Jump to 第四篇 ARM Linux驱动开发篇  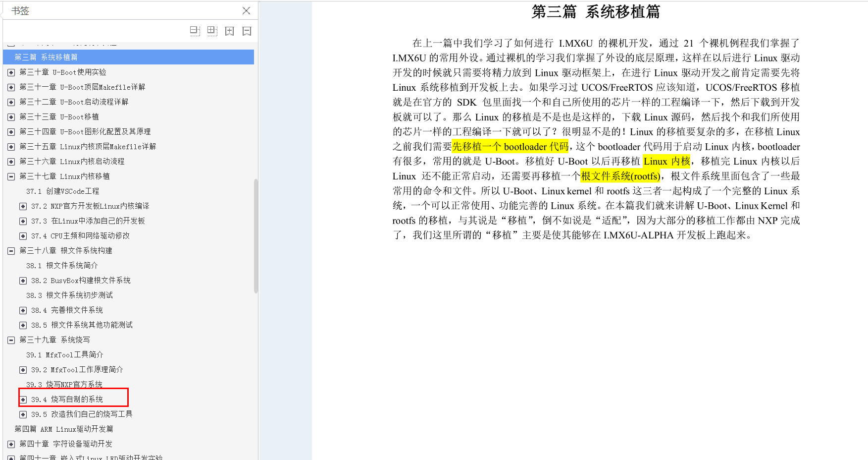(63, 429)
